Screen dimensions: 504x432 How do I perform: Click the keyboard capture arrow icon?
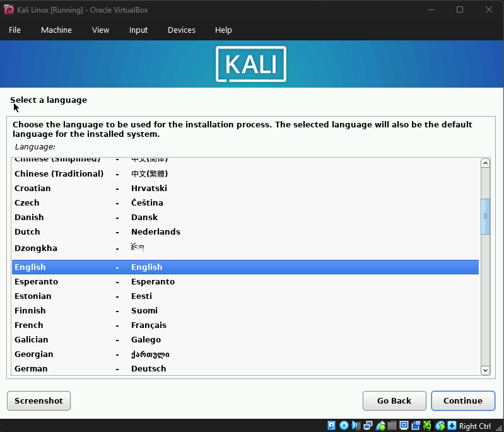[x=452, y=426]
